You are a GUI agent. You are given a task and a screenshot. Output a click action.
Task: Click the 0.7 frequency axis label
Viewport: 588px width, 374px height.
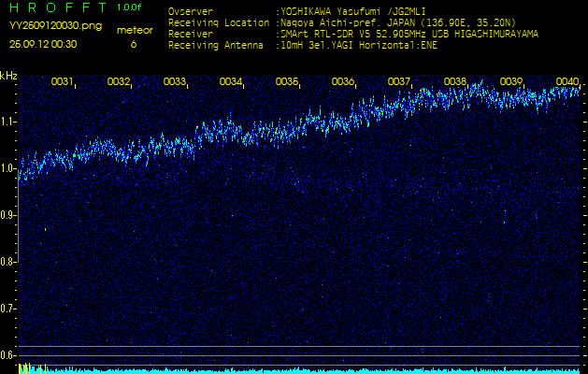click(8, 309)
